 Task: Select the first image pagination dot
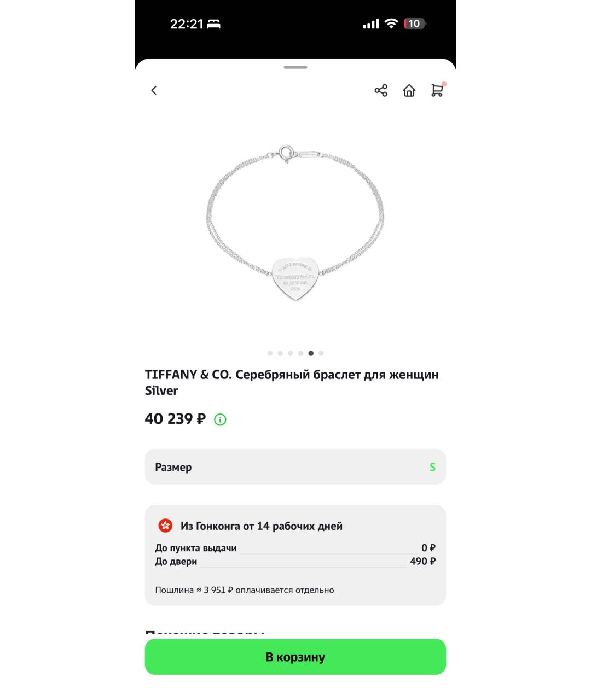click(270, 353)
